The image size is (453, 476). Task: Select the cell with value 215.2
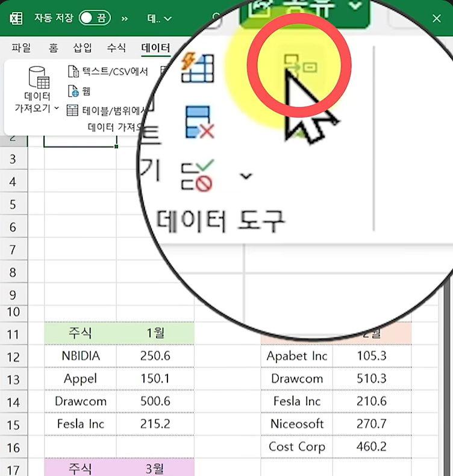[x=155, y=424]
